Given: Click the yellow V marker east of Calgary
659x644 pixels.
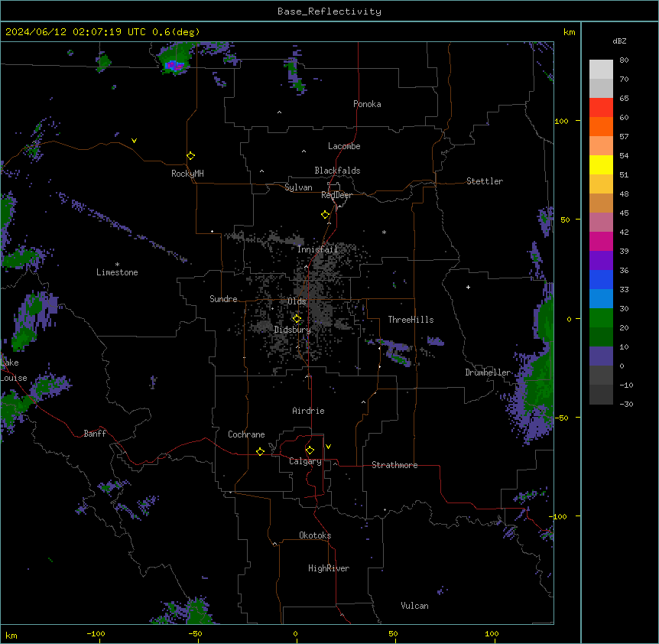Looking at the screenshot, I should tap(328, 447).
